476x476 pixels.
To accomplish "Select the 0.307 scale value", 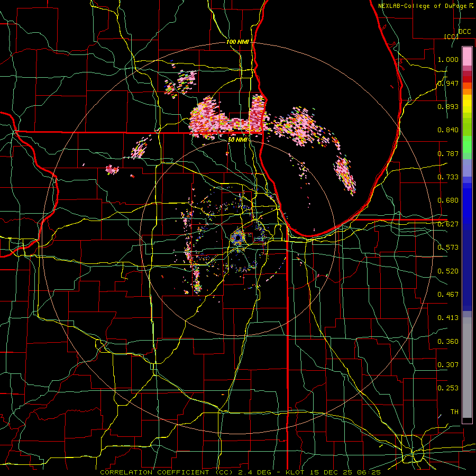I will [x=448, y=364].
